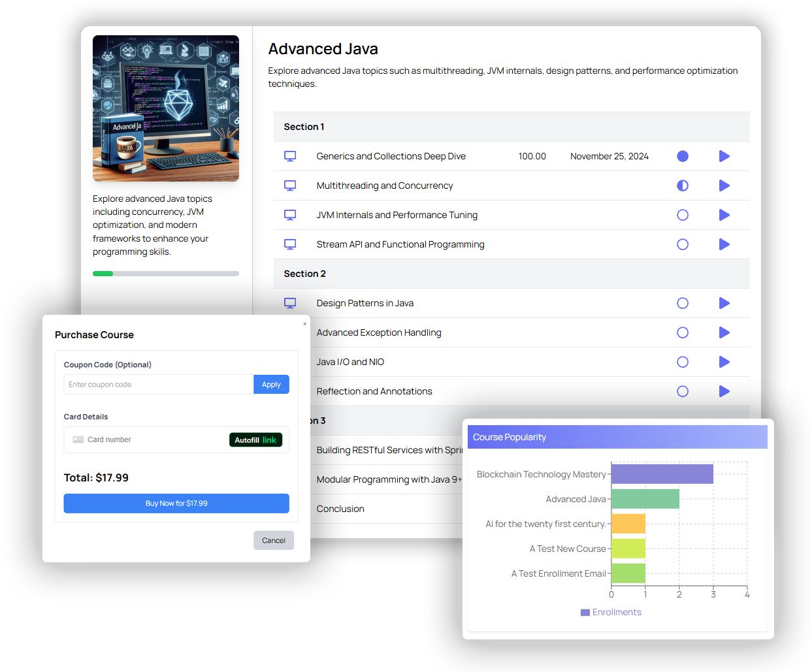Click the monitor icon next to Design Patterns
810x672 pixels.
pyautogui.click(x=290, y=303)
